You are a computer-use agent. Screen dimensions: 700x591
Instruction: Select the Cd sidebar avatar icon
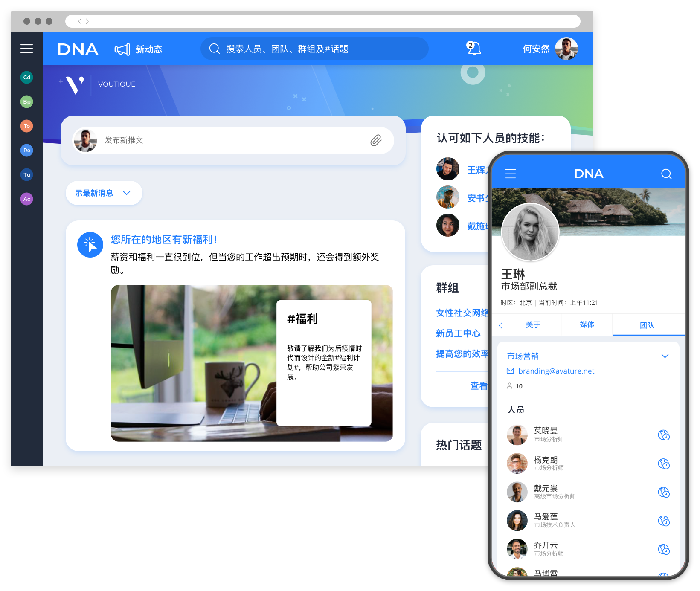pos(26,77)
